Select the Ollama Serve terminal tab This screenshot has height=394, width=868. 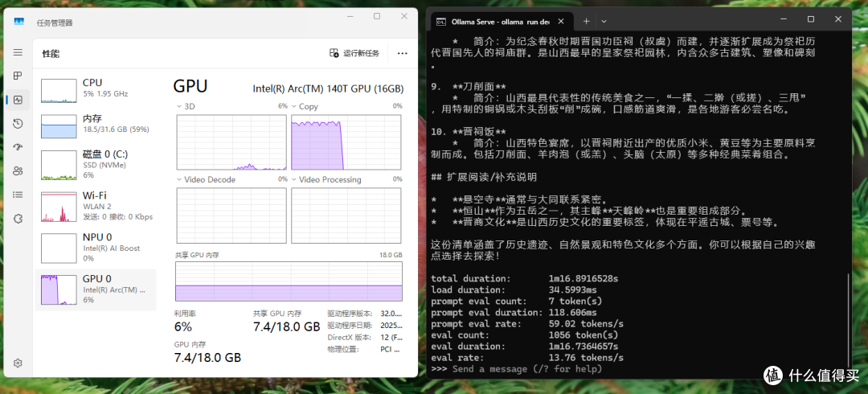(x=501, y=22)
